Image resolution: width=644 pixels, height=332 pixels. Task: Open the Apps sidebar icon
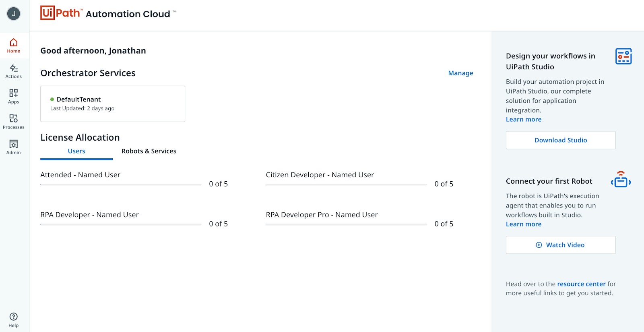click(x=14, y=96)
